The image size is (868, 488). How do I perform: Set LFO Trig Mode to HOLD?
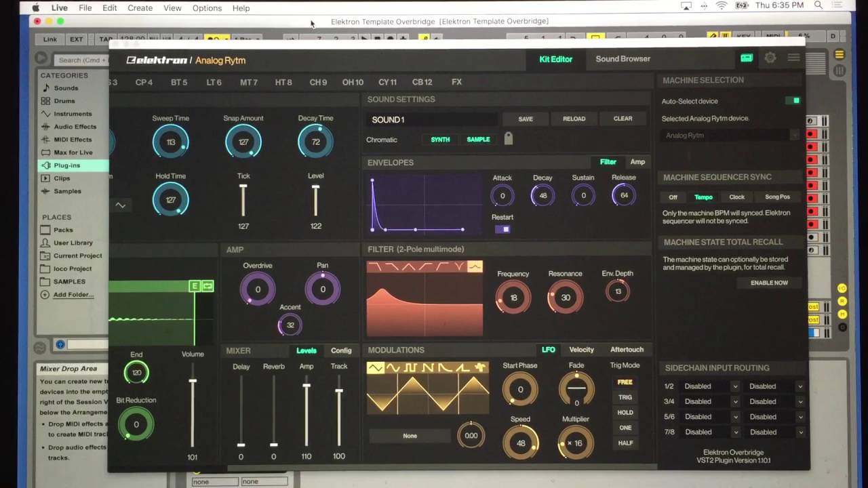(x=625, y=413)
